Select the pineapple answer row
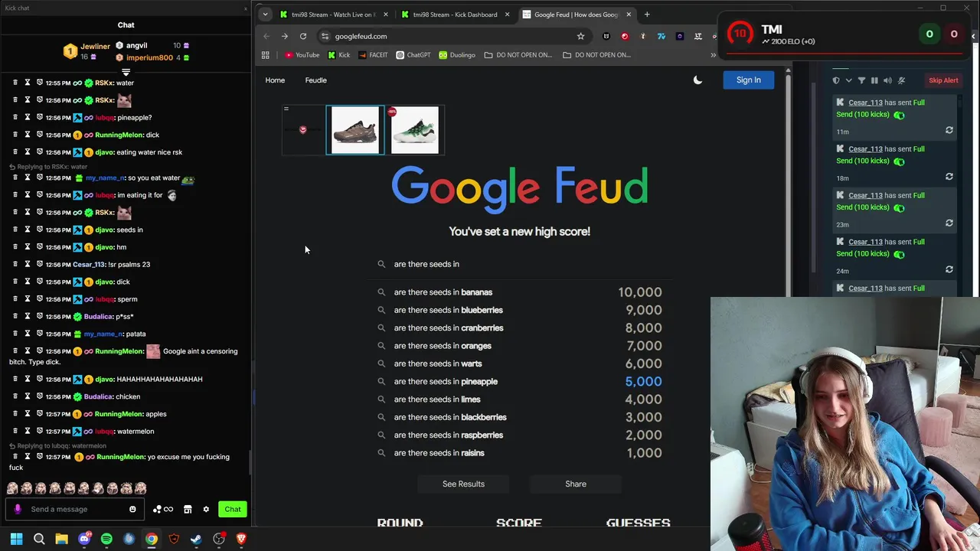 [519, 381]
